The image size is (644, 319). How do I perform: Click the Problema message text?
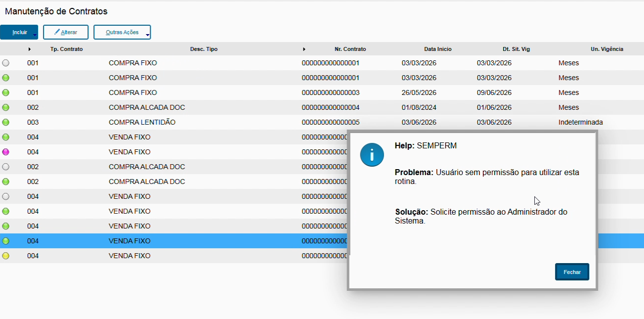point(487,177)
